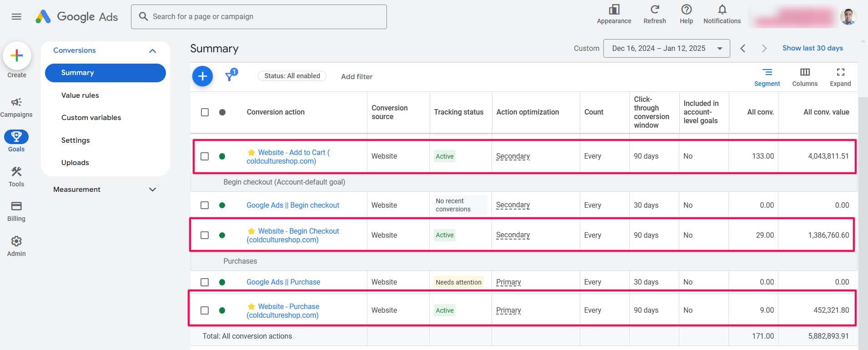Expand the table view
The height and width of the screenshot is (350, 868).
(840, 77)
